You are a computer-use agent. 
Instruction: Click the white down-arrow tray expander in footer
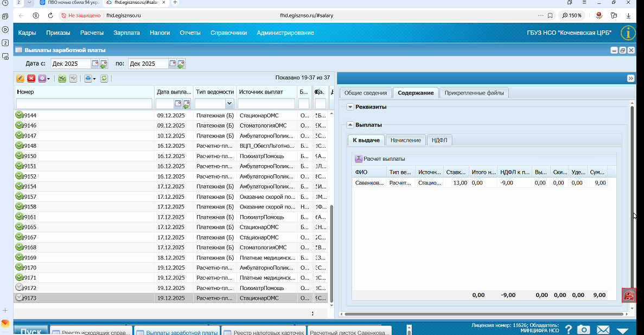[623, 331]
